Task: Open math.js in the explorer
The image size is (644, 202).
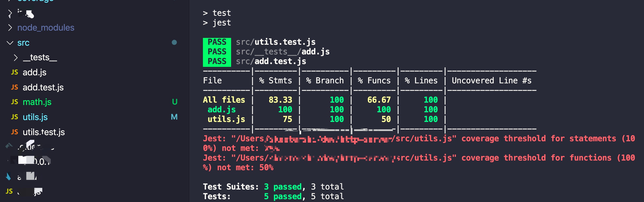Action: pos(37,102)
